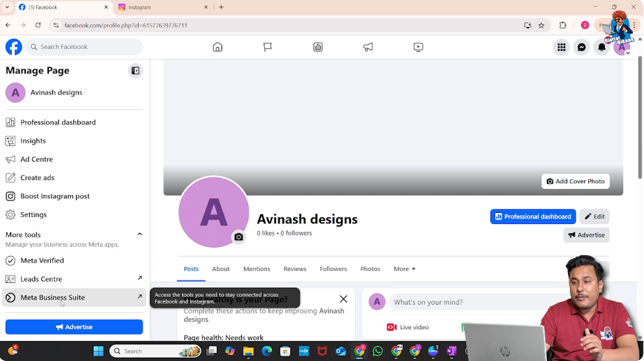Focus the Search Facebook field
Viewport: 644px width, 361px height.
coord(84,47)
